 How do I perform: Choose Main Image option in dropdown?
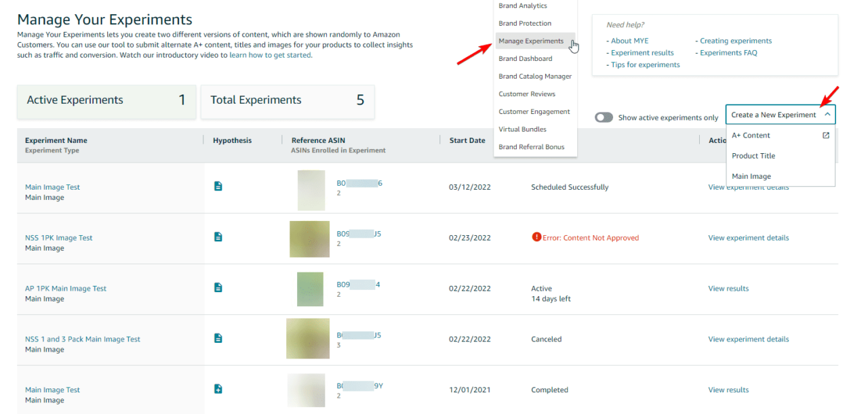click(x=751, y=176)
